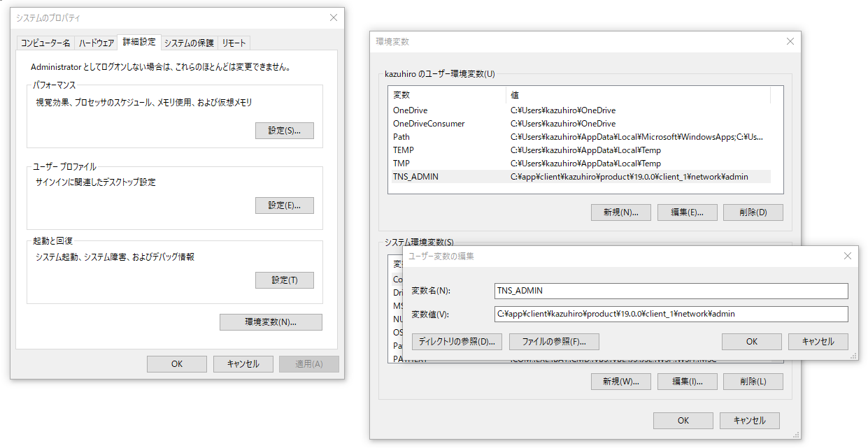Viewport: 868px width, 448px height.
Task: Click the 変数値 input field
Action: [670, 314]
